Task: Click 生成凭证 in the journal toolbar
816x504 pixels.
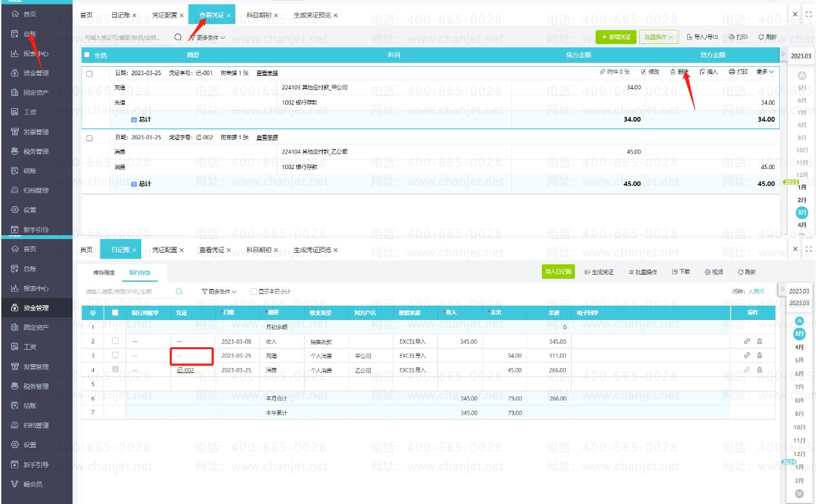Action: click(599, 272)
